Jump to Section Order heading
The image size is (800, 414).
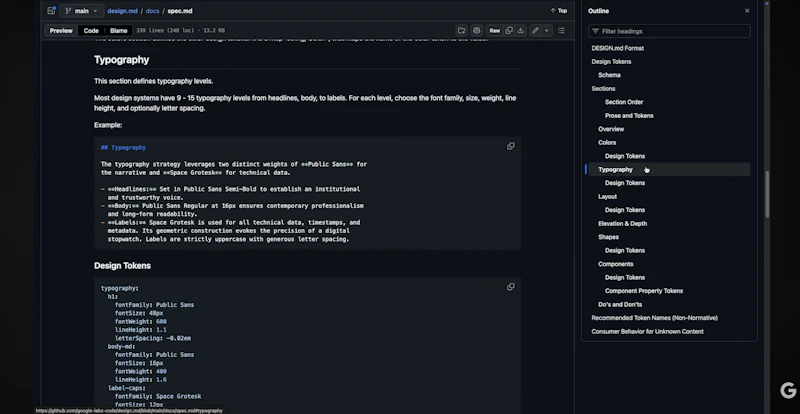[x=624, y=102]
